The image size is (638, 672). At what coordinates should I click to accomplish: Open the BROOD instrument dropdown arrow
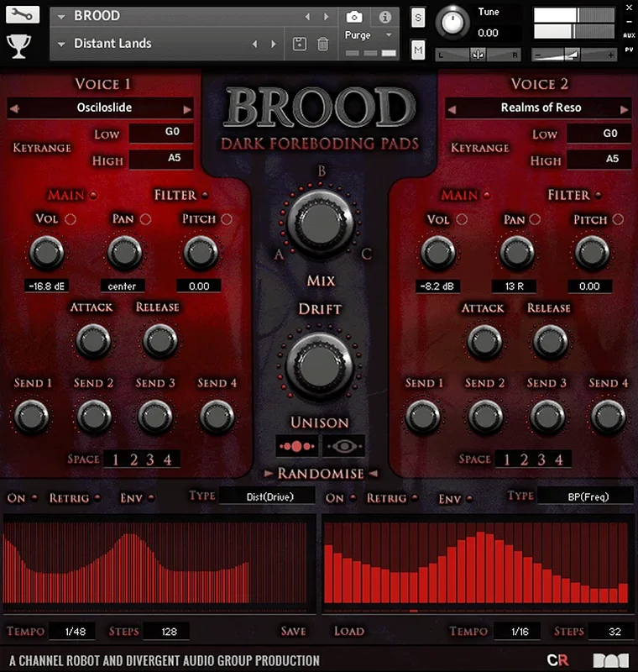point(61,17)
